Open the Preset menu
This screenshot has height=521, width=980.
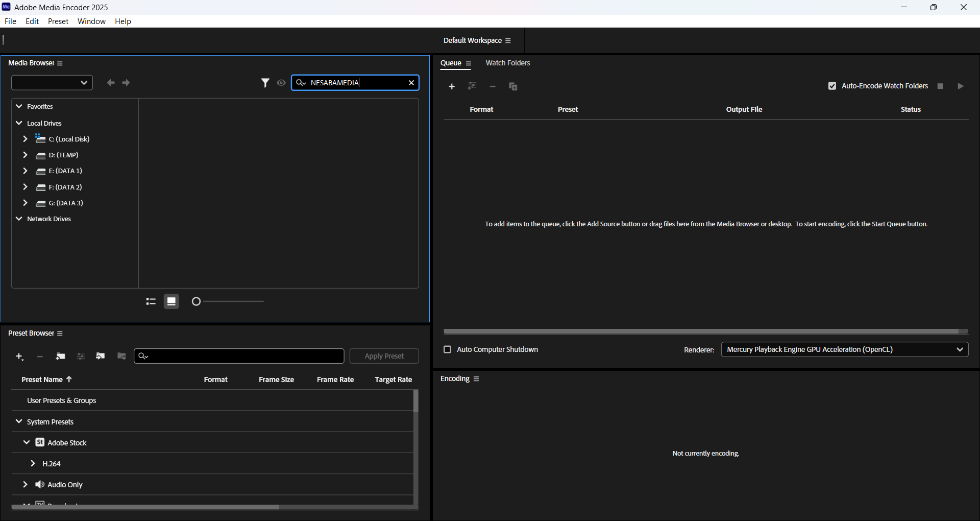pyautogui.click(x=58, y=21)
